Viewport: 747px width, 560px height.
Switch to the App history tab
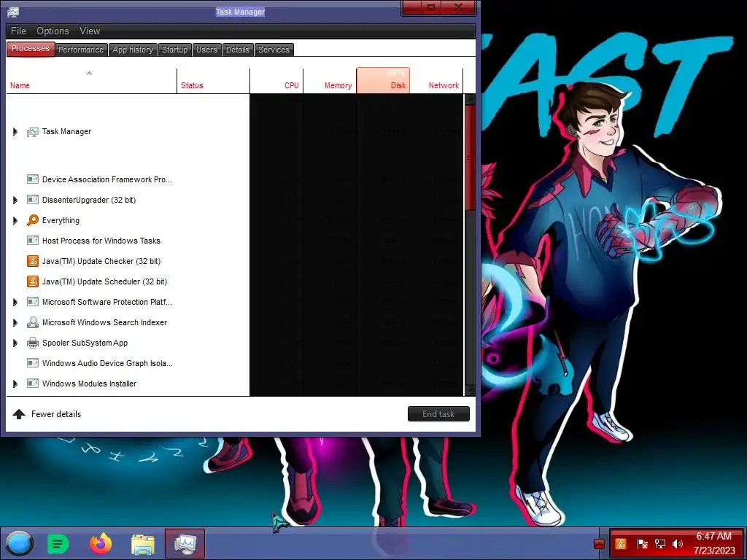(133, 50)
